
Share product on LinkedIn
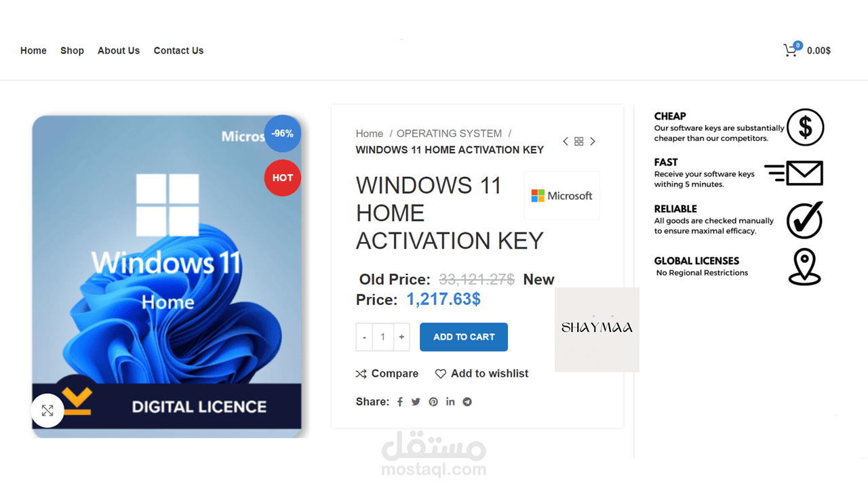[x=450, y=402]
